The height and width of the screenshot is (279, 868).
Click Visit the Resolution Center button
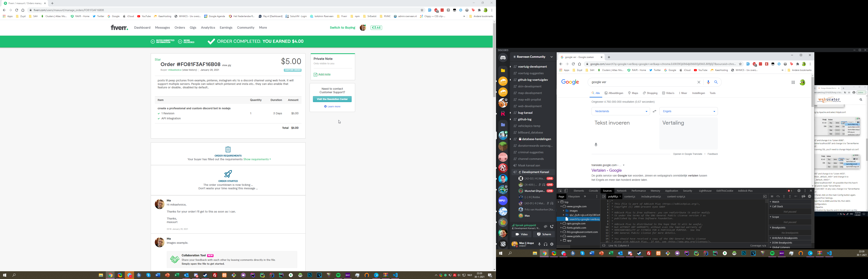[x=332, y=99]
